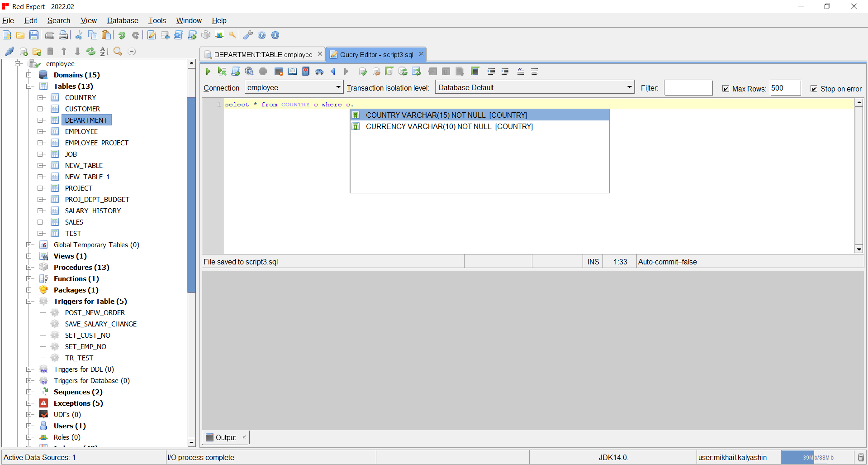
Task: Click the Print icon in main toolbar
Action: click(50, 35)
